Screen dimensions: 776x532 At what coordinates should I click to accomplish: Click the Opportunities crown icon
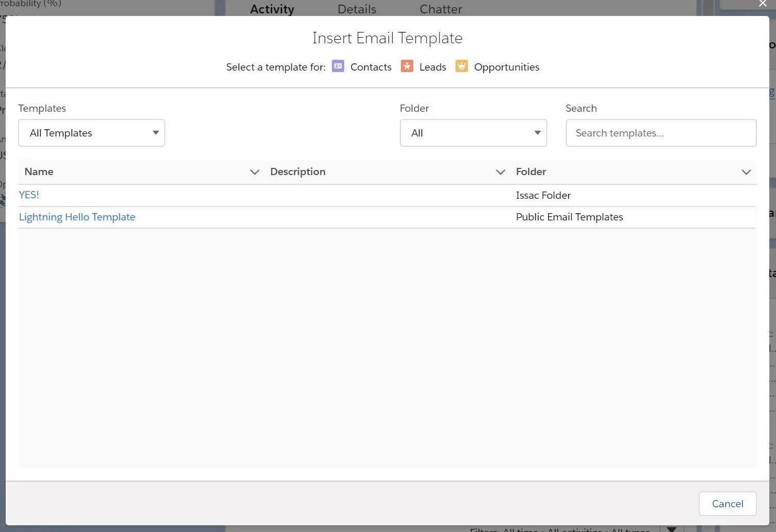[x=462, y=66]
